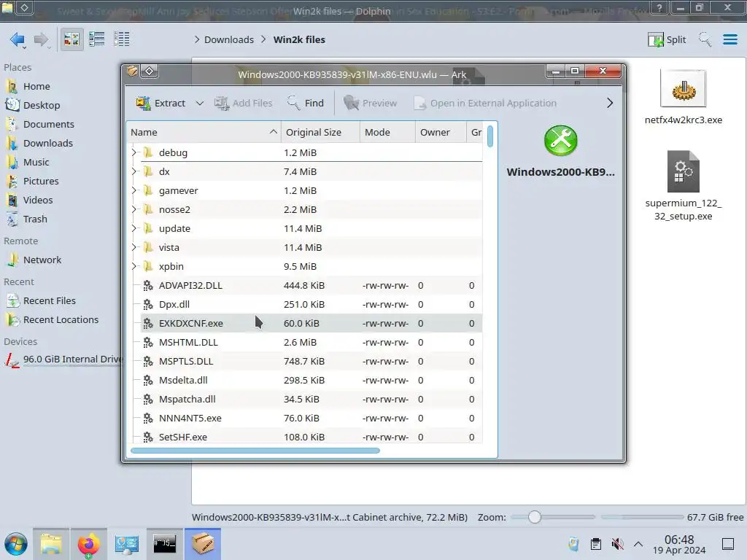Viewport: 747px width, 560px height.
Task: Click Open in External Application
Action: coord(485,103)
